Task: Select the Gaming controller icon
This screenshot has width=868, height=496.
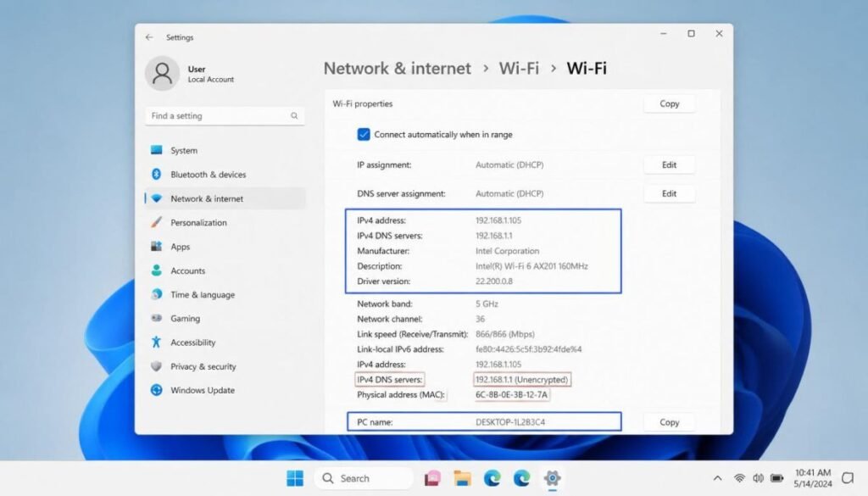Action: click(157, 318)
